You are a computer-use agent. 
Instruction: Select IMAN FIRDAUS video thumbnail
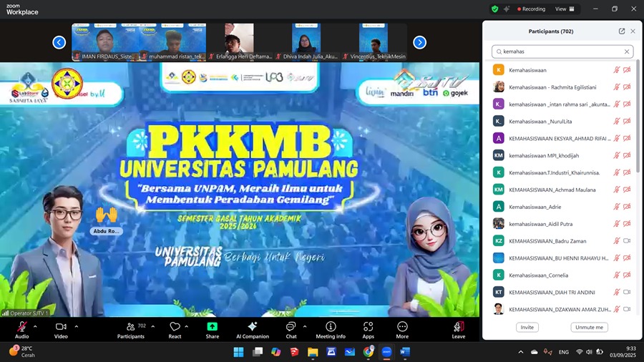(x=106, y=42)
